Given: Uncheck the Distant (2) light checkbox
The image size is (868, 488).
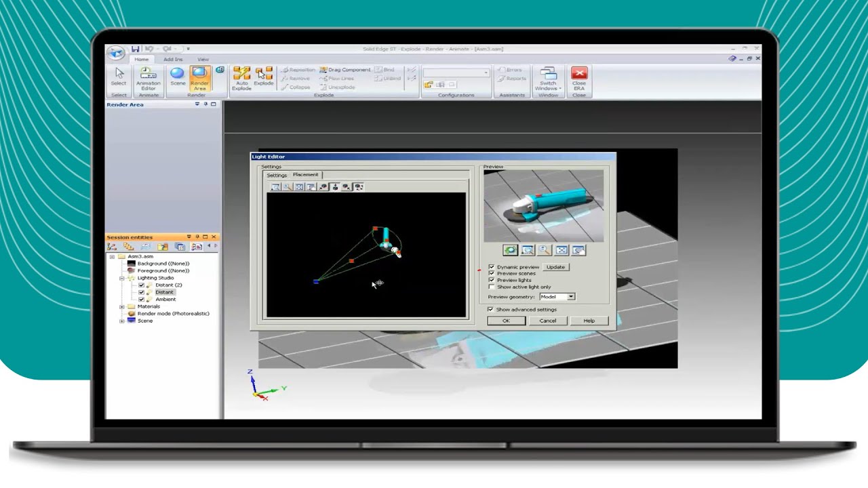Looking at the screenshot, I should coord(141,285).
